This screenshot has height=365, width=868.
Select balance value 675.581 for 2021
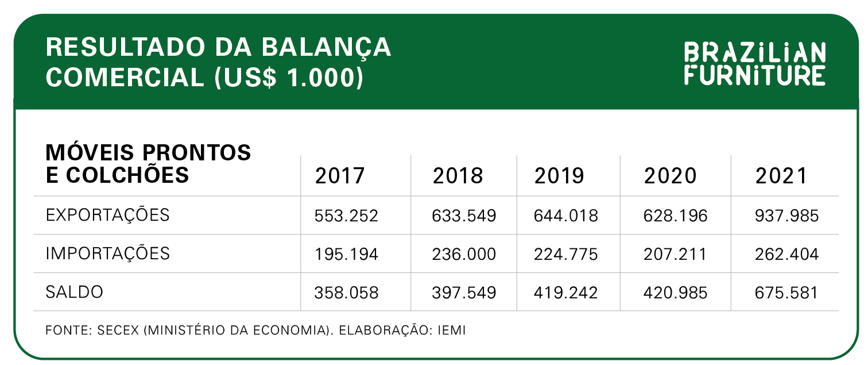[786, 293]
